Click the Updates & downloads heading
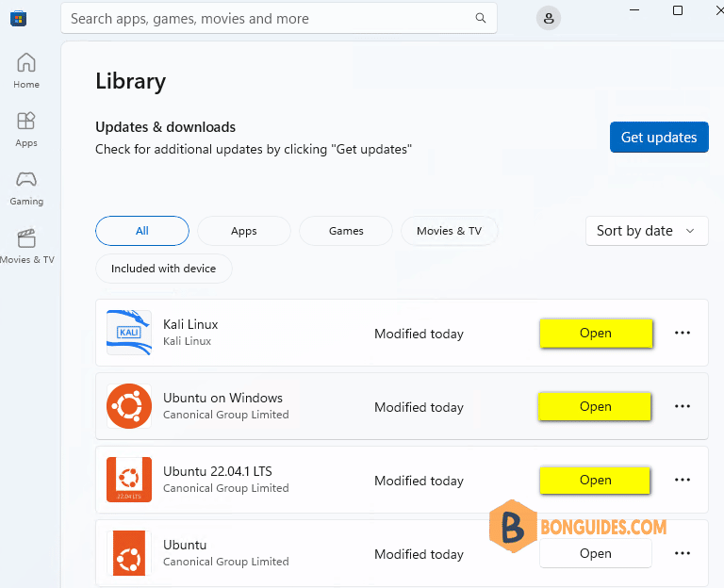The width and height of the screenshot is (724, 588). (165, 127)
